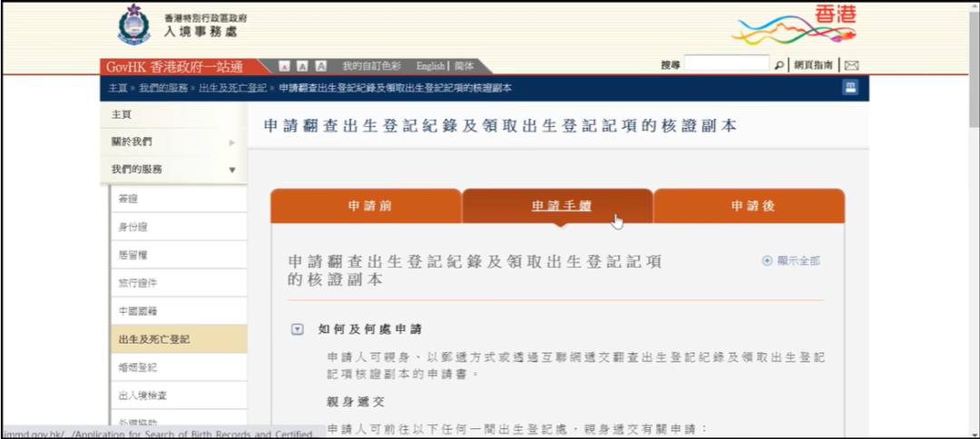Viewport: 980px width, 439px height.
Task: Expand the 關於我們 sidebar menu
Action: coord(231,142)
